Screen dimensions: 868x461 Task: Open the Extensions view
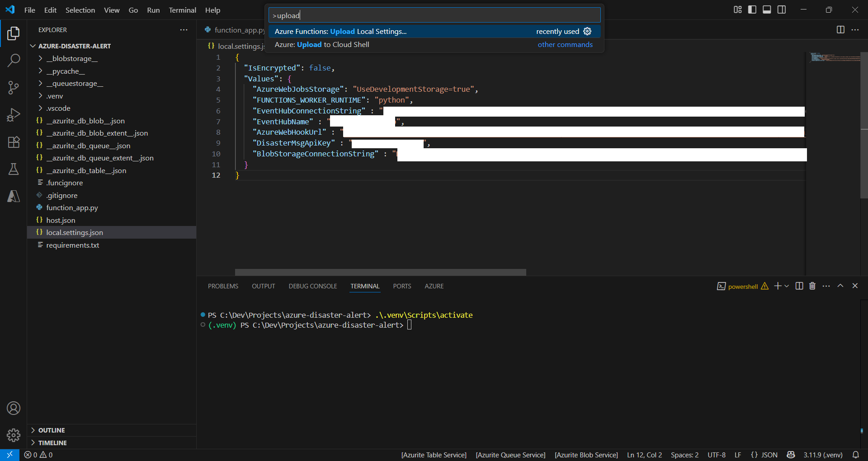[14, 142]
